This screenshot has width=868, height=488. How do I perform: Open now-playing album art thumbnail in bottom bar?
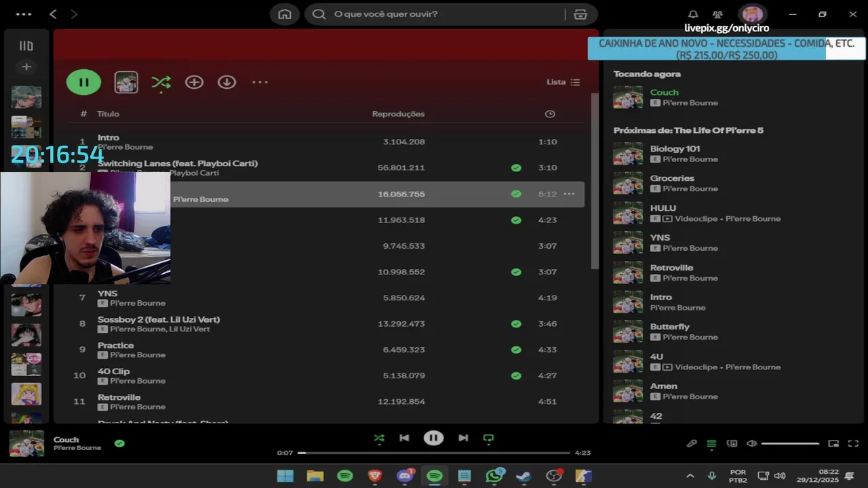click(x=26, y=443)
